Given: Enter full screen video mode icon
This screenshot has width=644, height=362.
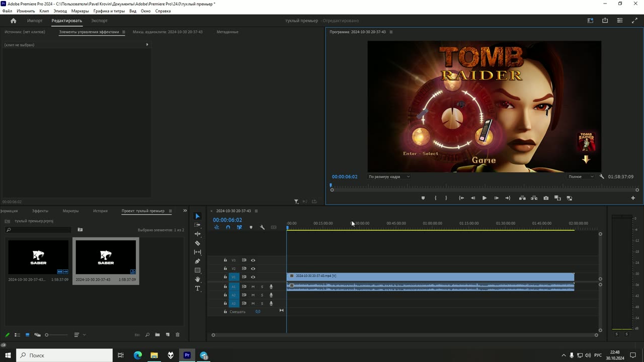Looking at the screenshot, I should [x=634, y=21].
